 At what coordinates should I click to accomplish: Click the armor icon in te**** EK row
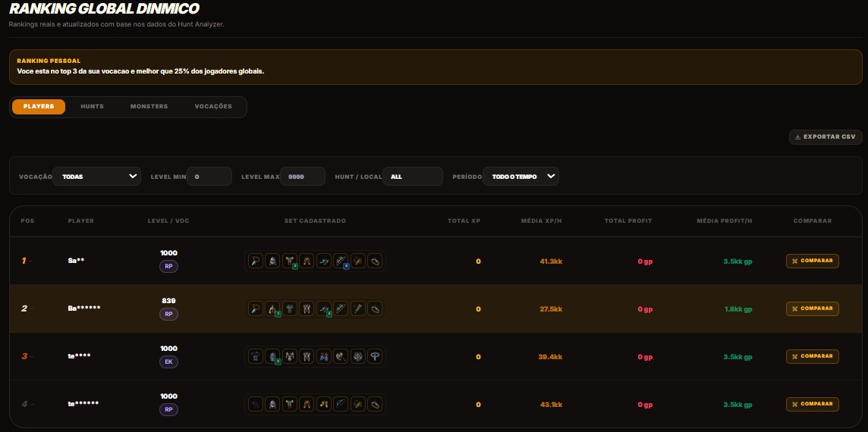290,356
